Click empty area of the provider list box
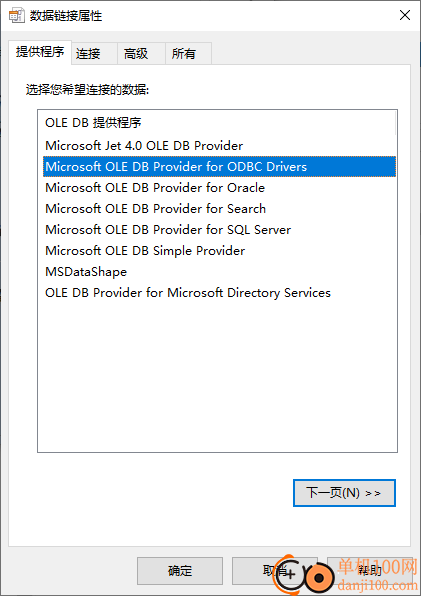The width and height of the screenshot is (421, 596). 217,376
